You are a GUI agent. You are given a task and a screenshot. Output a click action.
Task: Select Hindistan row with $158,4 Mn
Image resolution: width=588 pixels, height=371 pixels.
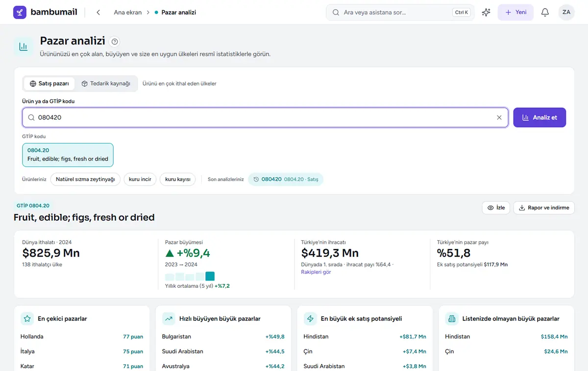point(506,337)
